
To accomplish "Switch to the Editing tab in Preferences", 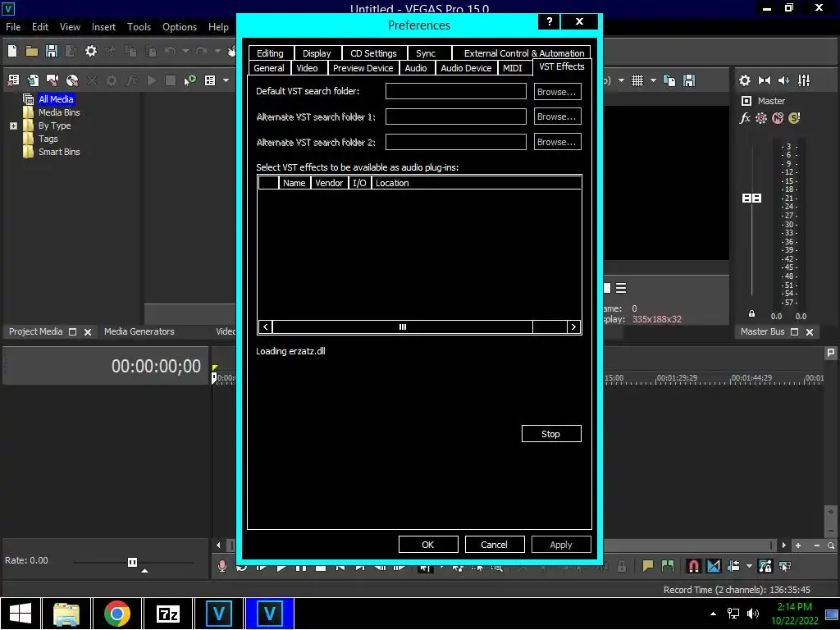I will [x=270, y=53].
